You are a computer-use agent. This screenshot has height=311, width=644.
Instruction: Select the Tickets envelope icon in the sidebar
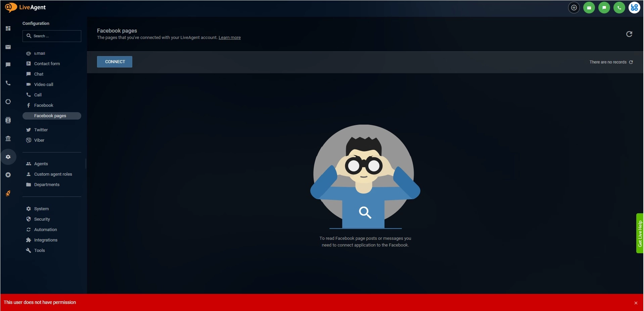8,47
